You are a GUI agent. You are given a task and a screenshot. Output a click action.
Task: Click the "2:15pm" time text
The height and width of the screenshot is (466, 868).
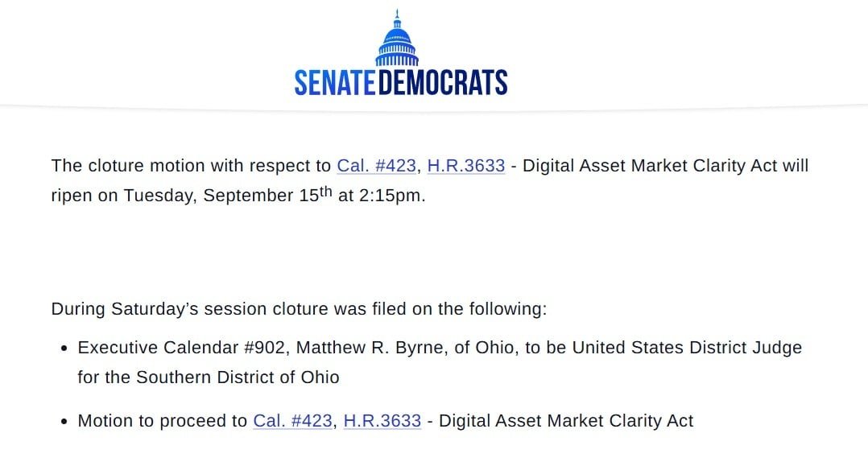391,196
